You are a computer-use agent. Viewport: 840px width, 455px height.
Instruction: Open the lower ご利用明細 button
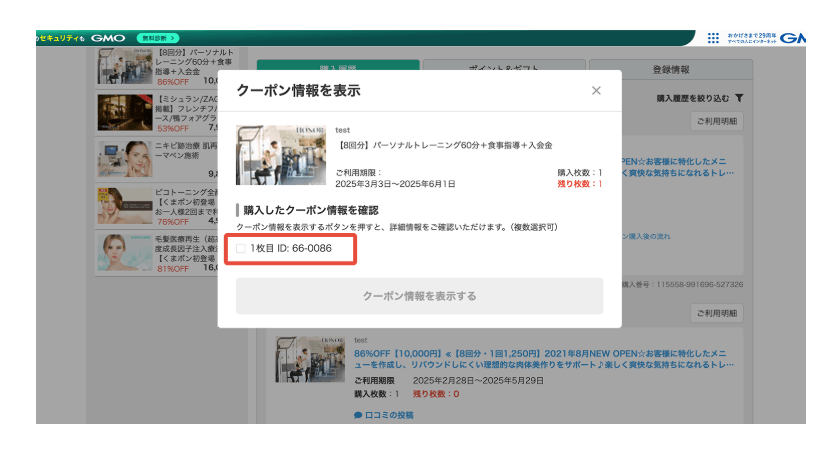tap(717, 313)
